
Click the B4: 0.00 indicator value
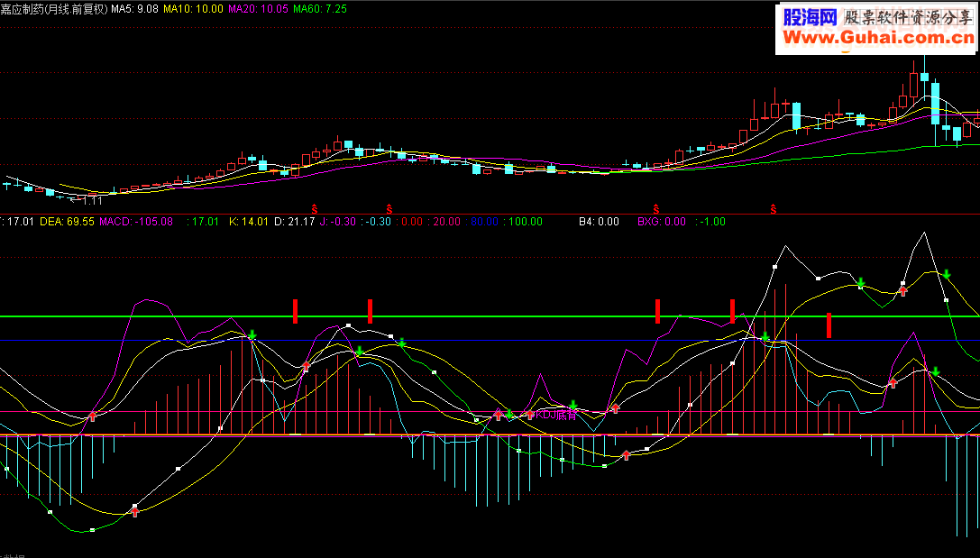599,222
